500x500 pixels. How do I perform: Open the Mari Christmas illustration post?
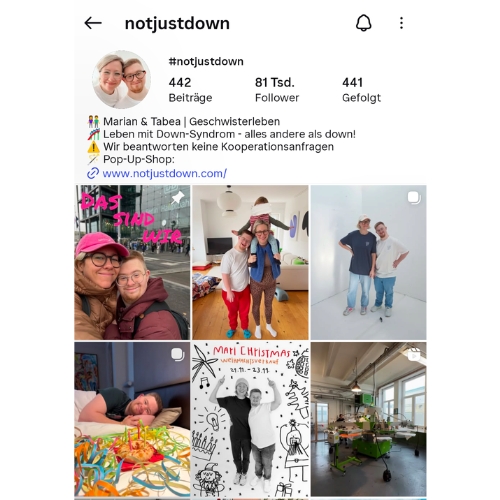250,419
